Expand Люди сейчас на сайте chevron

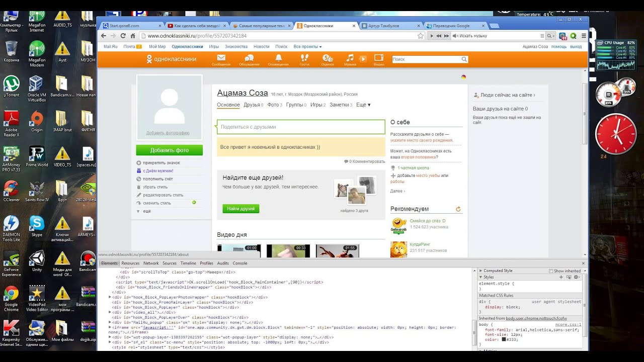click(534, 95)
